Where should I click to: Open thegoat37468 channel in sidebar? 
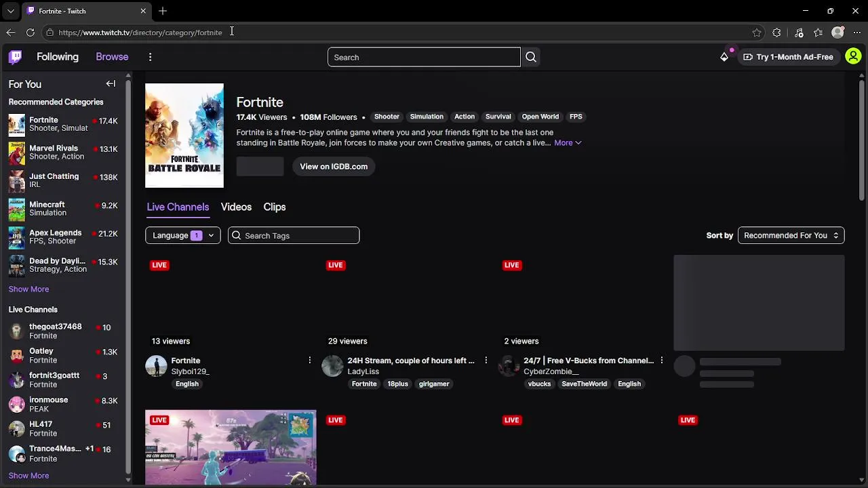63,331
